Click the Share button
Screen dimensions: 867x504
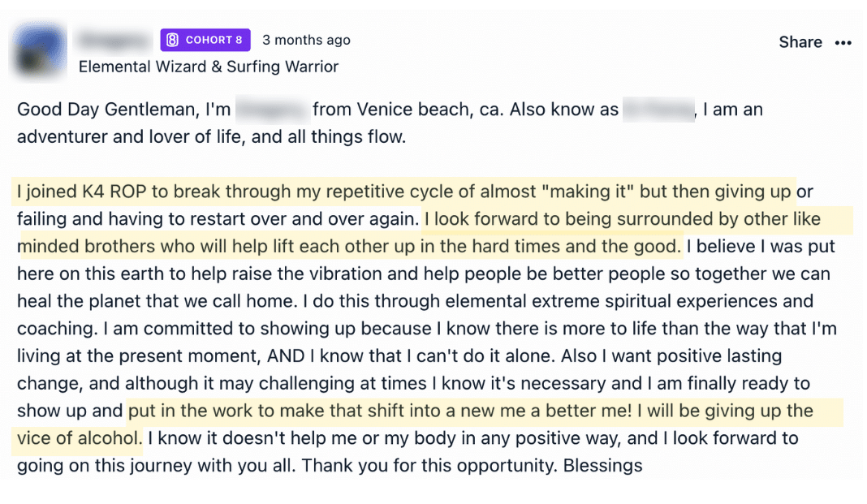[800, 42]
